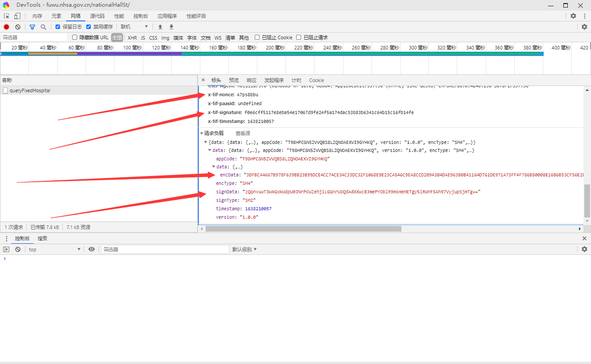Select the All request type filter
Image resolution: width=591 pixels, height=364 pixels.
click(117, 38)
